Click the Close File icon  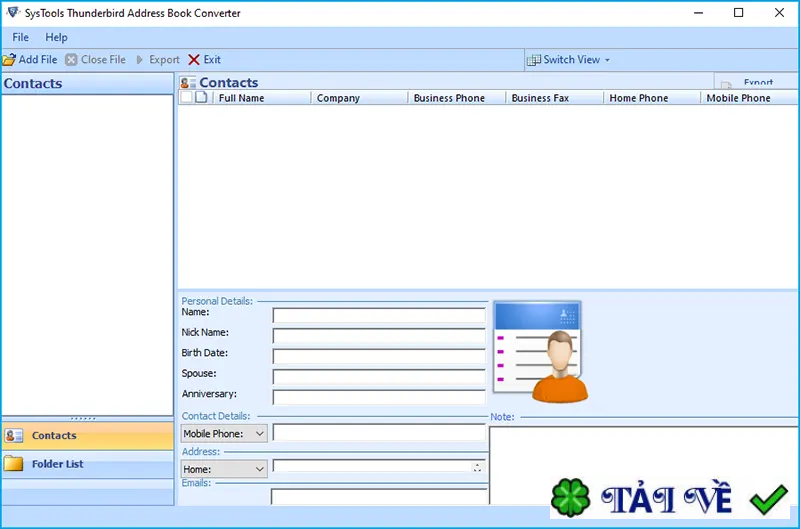click(71, 60)
